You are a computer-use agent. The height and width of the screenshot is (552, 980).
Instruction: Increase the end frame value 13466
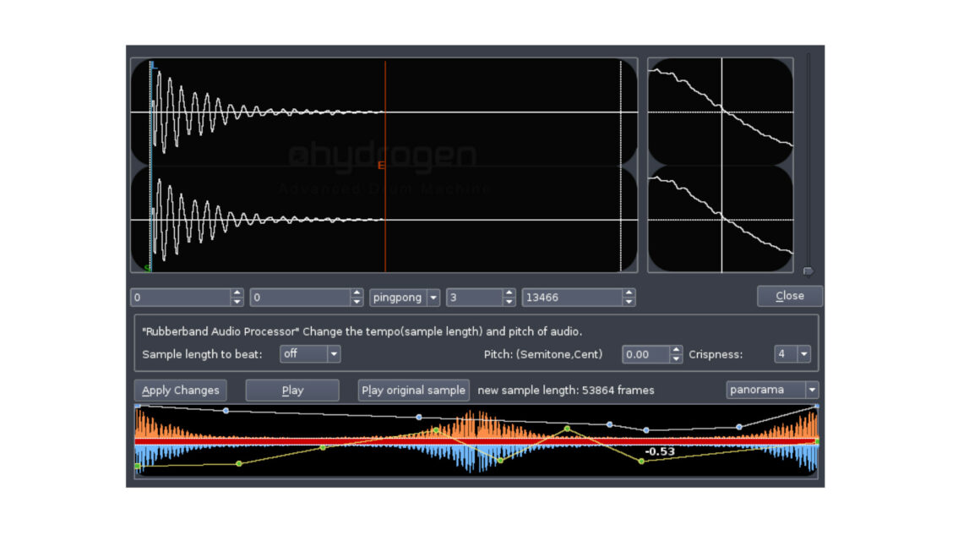(x=629, y=292)
